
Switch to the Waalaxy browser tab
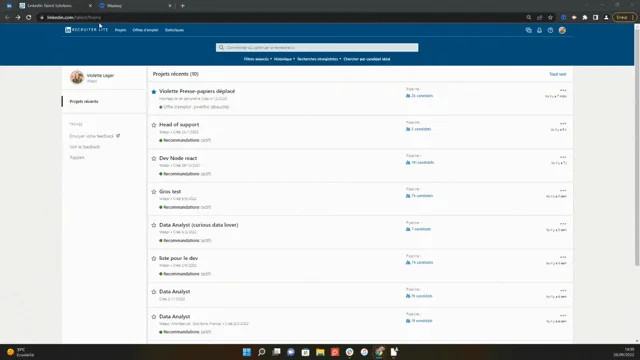pyautogui.click(x=135, y=6)
